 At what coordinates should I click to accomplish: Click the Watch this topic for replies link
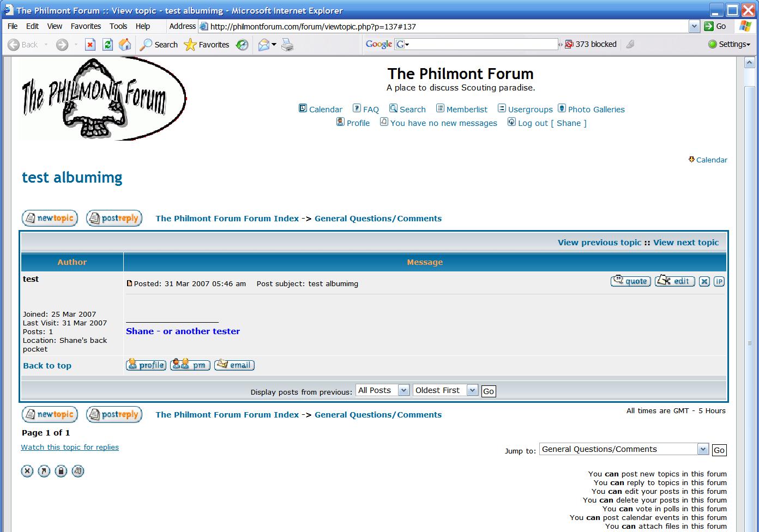pyautogui.click(x=70, y=447)
